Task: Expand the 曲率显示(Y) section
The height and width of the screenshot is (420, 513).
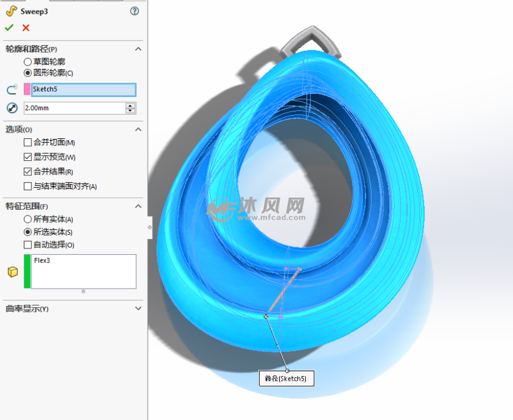Action: [138, 309]
